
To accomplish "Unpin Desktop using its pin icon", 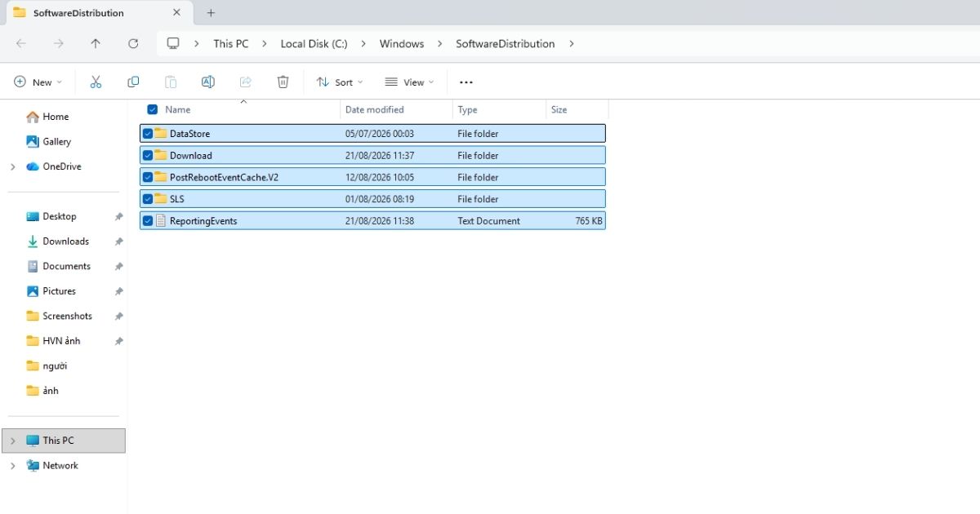I will tap(118, 217).
